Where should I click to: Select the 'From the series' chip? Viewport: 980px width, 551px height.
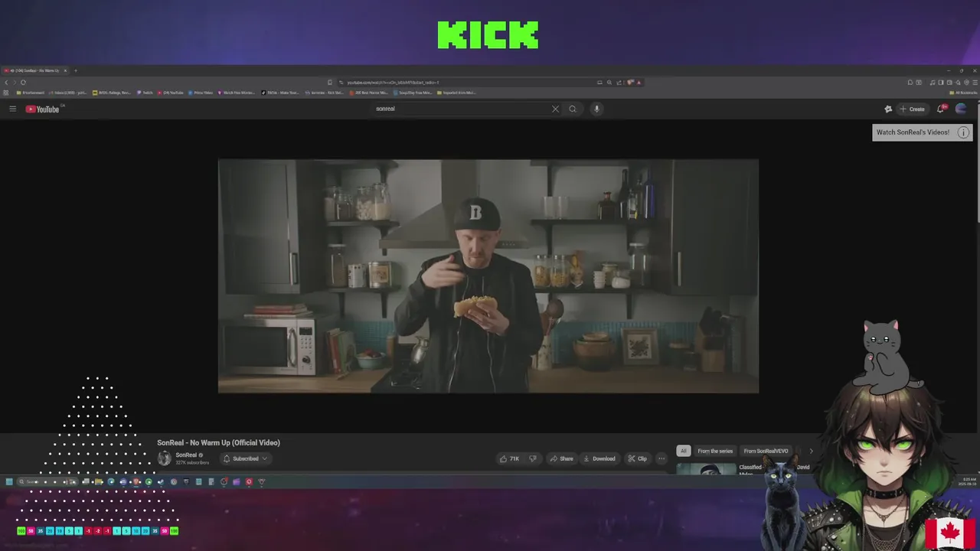point(715,451)
